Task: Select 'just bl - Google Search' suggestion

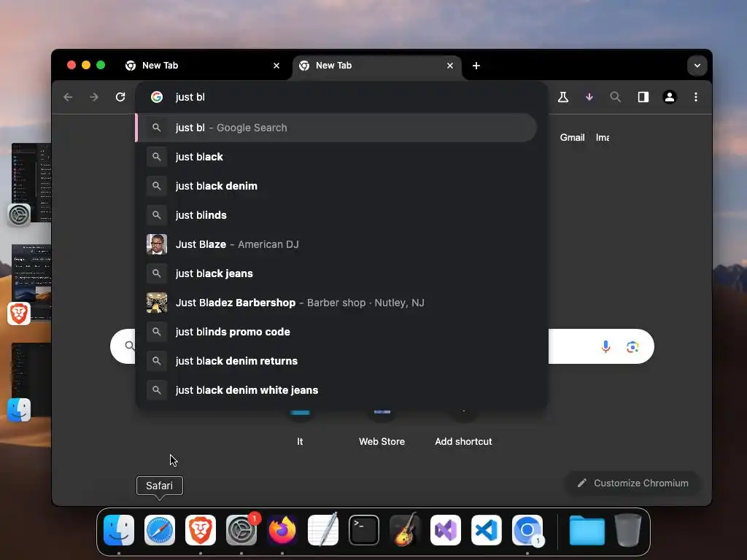Action: point(336,128)
